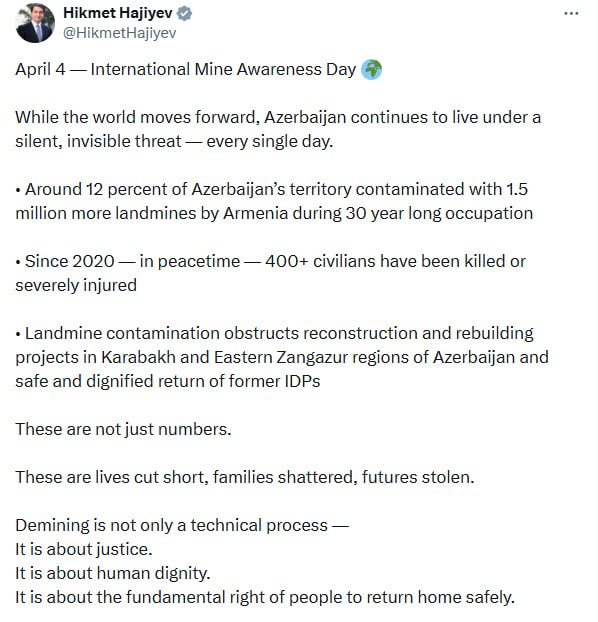Open Hikmet Hajiyev's profile picture
This screenshot has height=622, width=598.
[x=35, y=23]
